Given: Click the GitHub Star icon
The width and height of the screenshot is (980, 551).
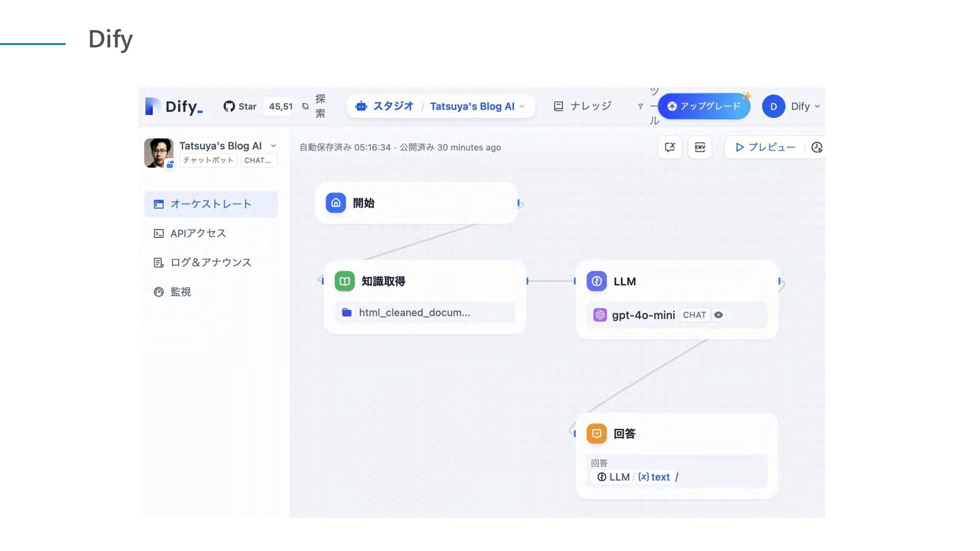Looking at the screenshot, I should coord(229,106).
